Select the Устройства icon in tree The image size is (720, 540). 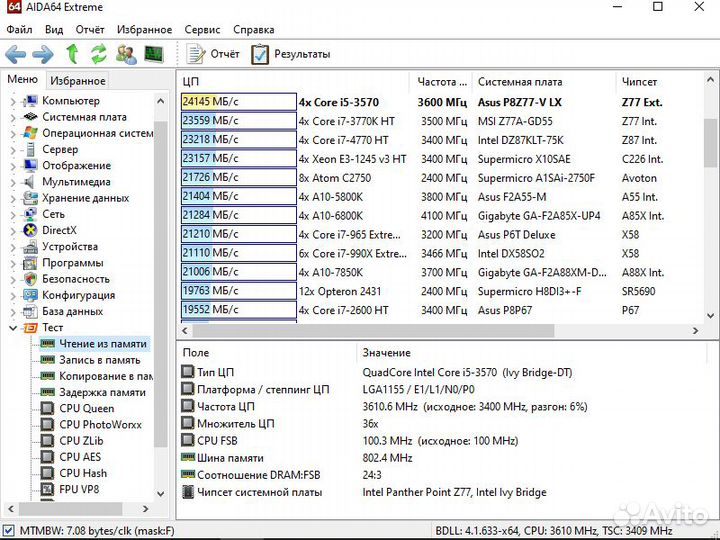point(30,247)
